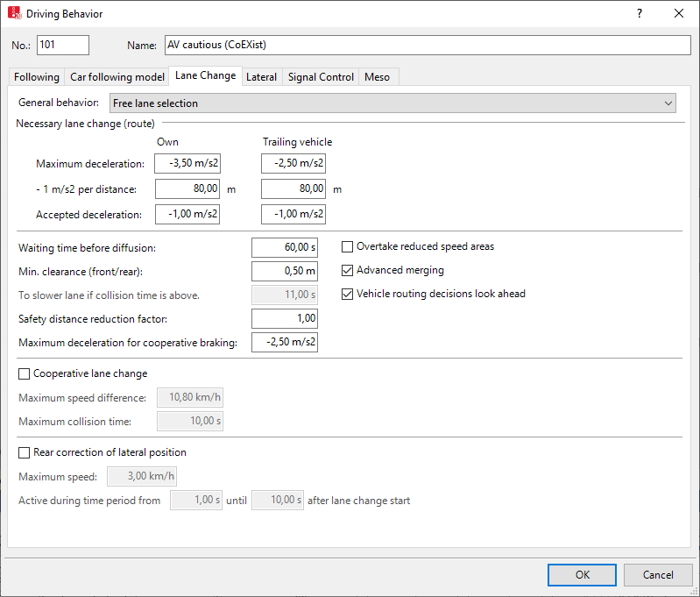Click Own Maximum deceleration input field
700x597 pixels.
(187, 164)
